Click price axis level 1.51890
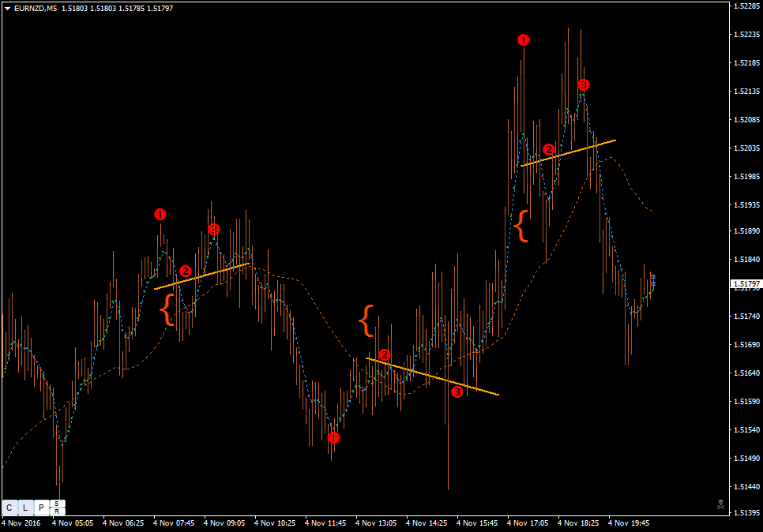The image size is (763, 532). click(x=746, y=231)
